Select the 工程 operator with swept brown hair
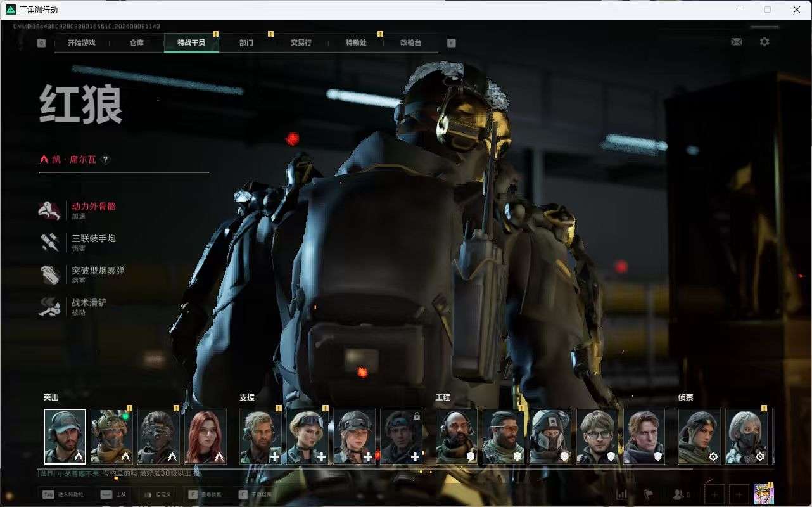The height and width of the screenshot is (507, 812). pos(644,436)
